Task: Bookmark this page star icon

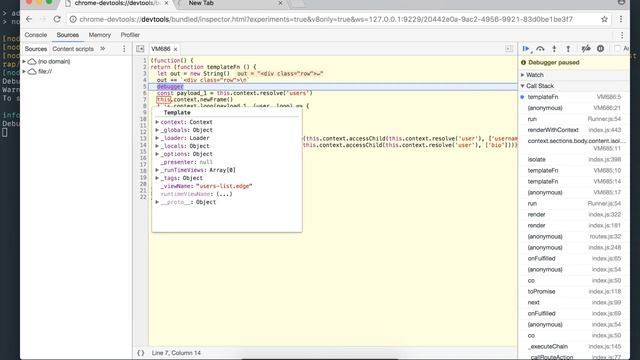Action: pyautogui.click(x=604, y=19)
